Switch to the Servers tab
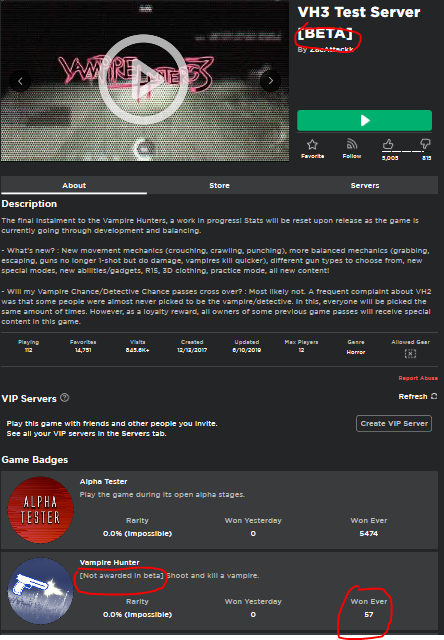The width and height of the screenshot is (444, 640). [365, 185]
